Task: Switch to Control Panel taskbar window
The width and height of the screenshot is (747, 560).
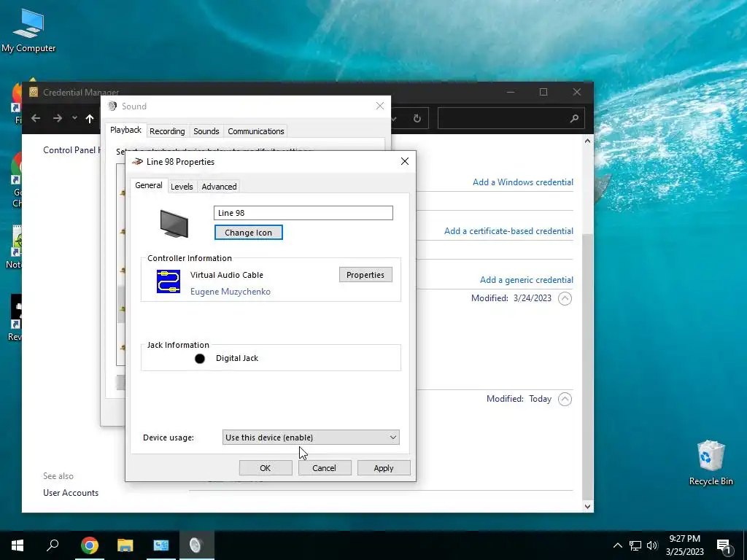Action: [161, 545]
